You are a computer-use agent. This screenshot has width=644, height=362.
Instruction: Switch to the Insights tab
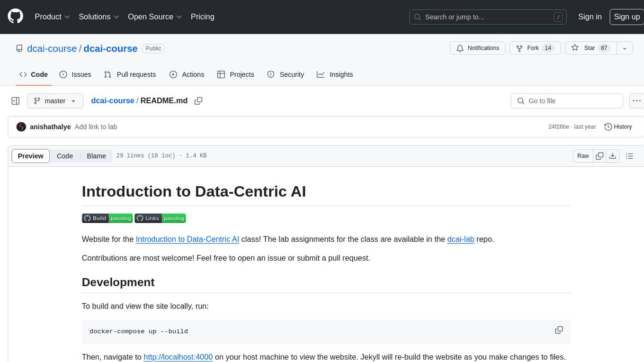(335, 74)
